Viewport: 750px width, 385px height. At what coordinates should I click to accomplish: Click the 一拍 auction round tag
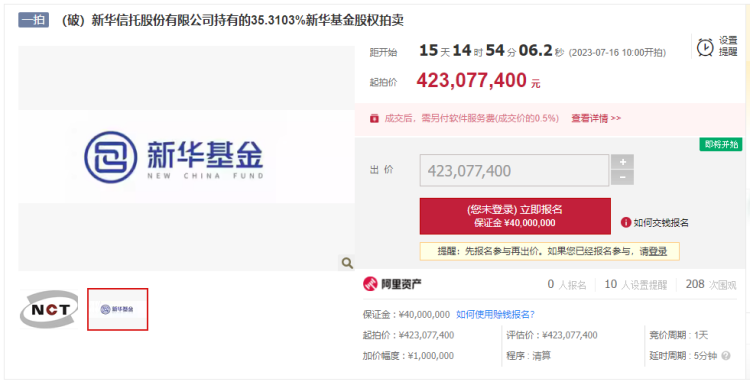[33, 21]
